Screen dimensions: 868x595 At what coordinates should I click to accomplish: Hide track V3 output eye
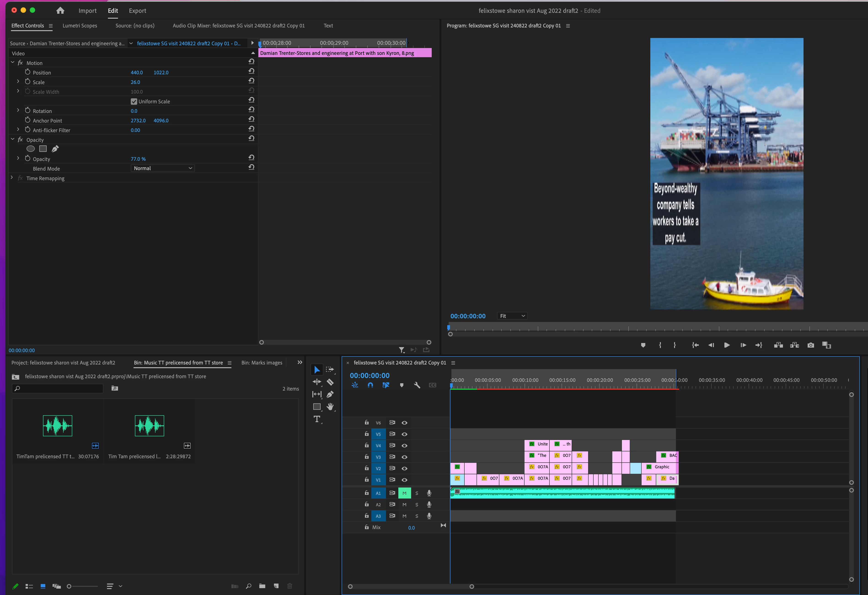[x=404, y=457]
